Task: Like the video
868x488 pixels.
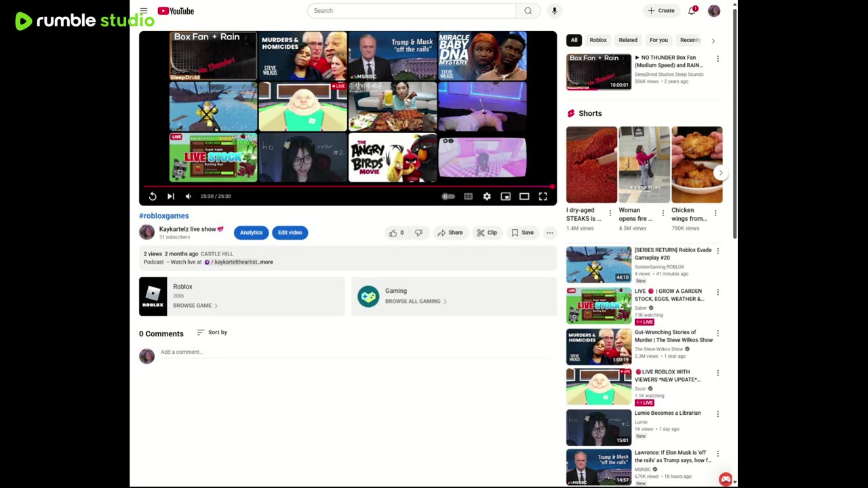Action: pos(396,232)
